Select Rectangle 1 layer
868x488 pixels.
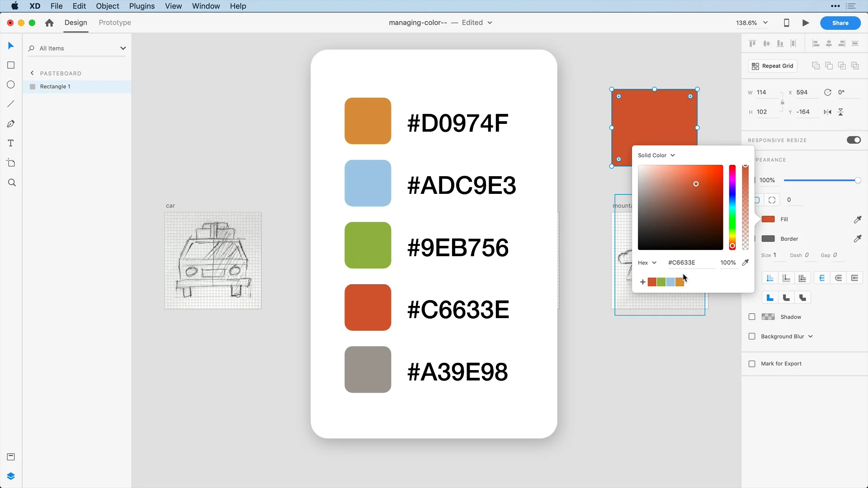tap(77, 86)
